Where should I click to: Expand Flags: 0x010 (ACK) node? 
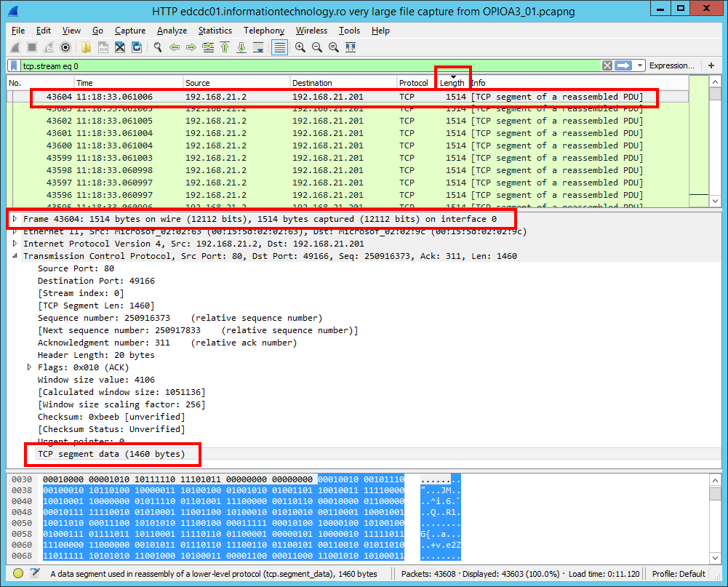(x=29, y=367)
